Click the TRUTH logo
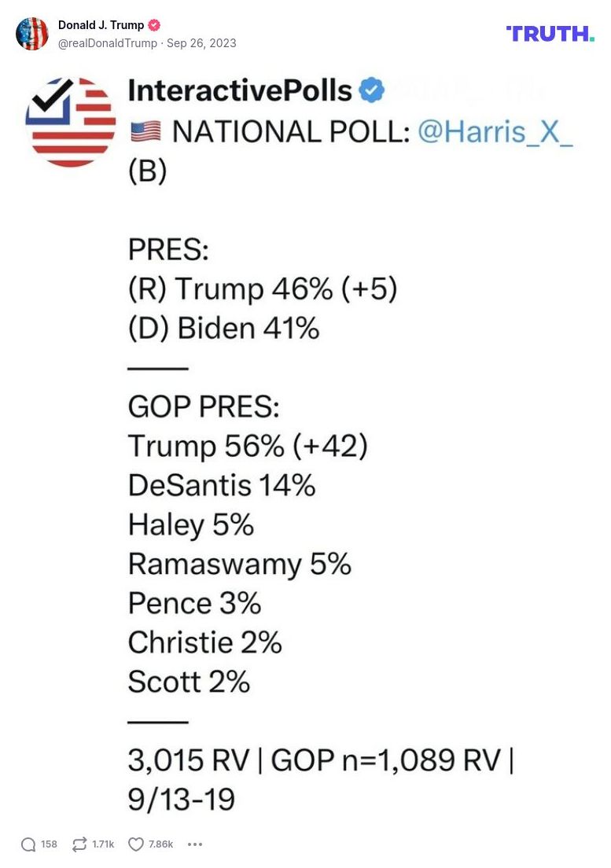 pyautogui.click(x=550, y=34)
